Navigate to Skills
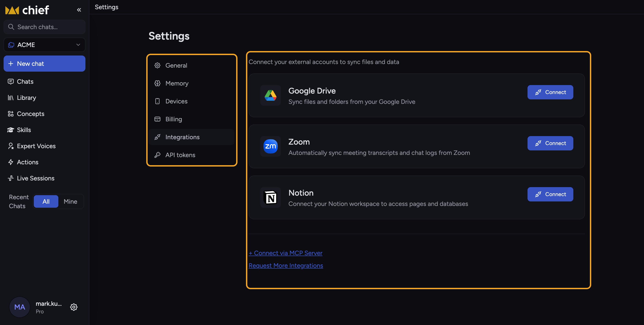 [44, 130]
